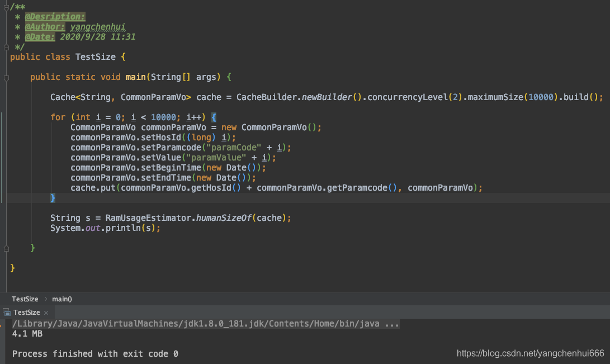610x364 pixels.
Task: Select TestSize in the breadcrumb bar
Action: [x=25, y=299]
